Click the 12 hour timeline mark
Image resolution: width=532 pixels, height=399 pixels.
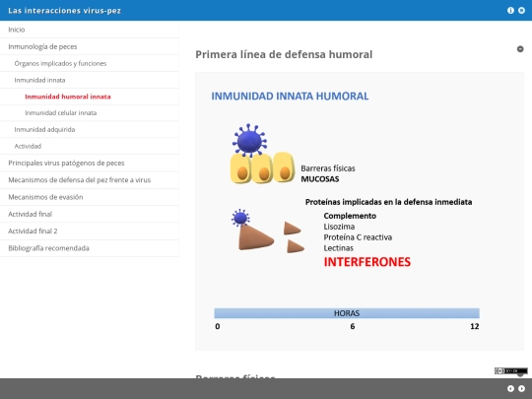pyautogui.click(x=474, y=326)
